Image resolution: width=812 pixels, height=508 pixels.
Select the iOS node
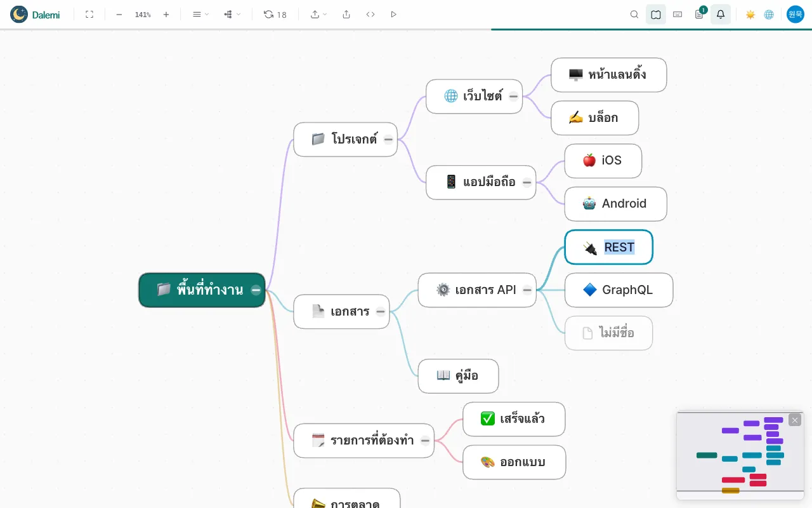click(603, 161)
